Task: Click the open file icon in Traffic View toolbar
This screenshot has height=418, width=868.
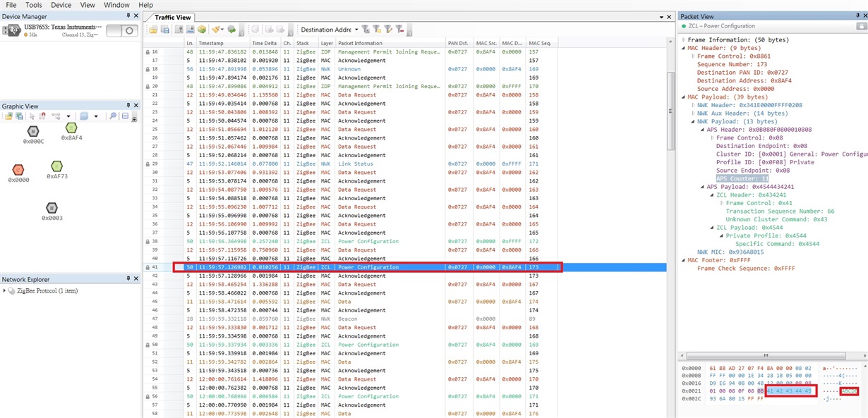Action: 152,30
